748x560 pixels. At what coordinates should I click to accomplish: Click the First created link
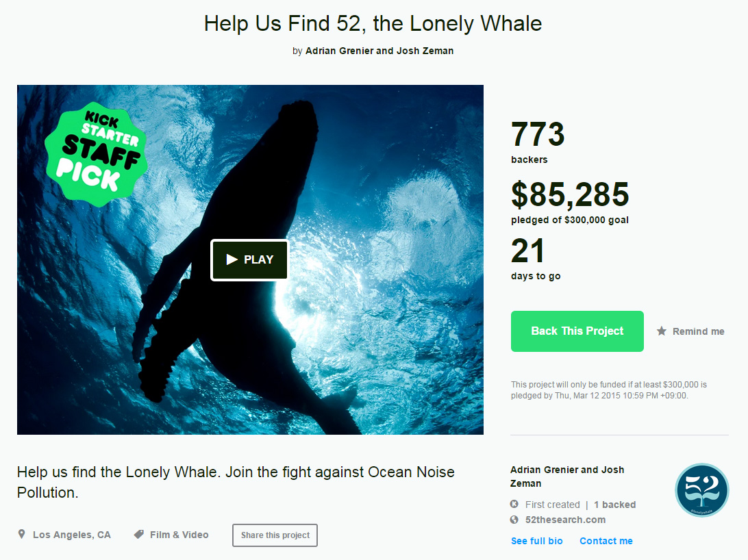552,505
